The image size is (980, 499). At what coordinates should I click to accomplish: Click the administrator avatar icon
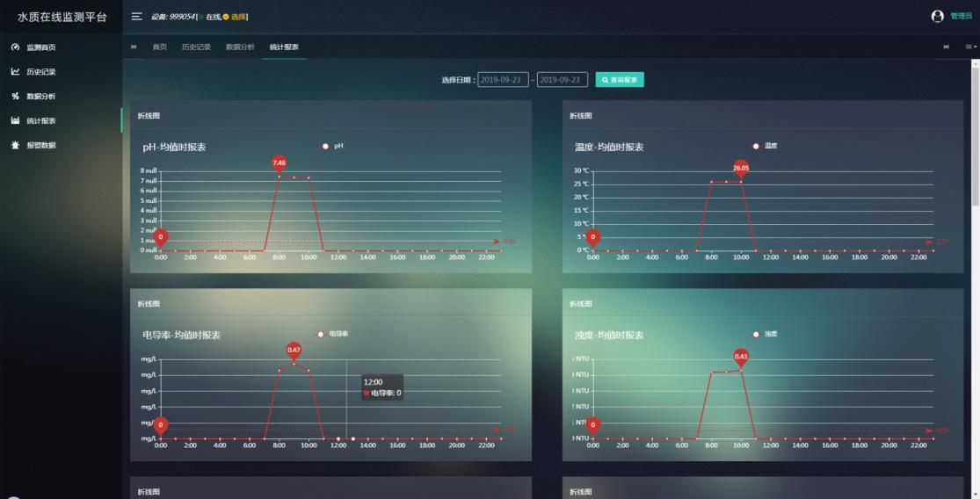click(936, 17)
